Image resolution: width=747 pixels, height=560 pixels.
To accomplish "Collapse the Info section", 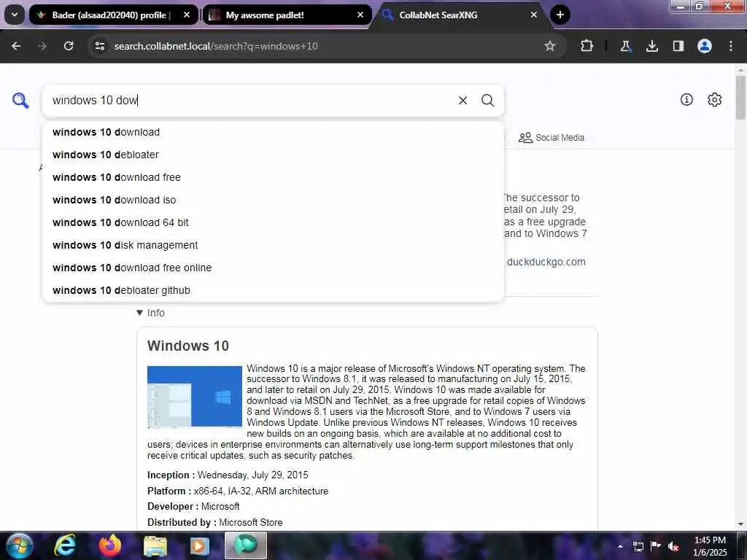I will [150, 313].
